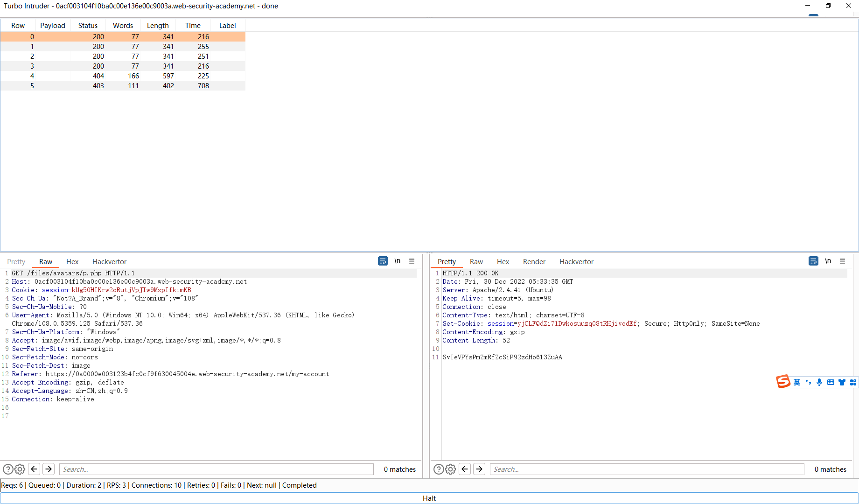859x504 pixels.
Task: Switch request view to Hex tab
Action: click(x=72, y=261)
